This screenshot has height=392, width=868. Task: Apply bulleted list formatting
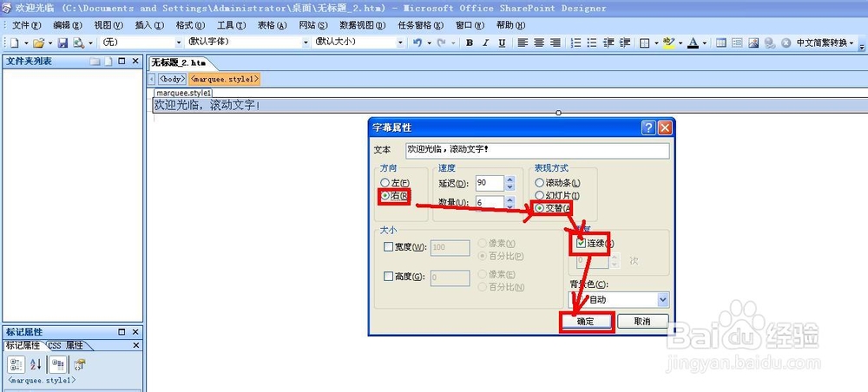[x=592, y=42]
